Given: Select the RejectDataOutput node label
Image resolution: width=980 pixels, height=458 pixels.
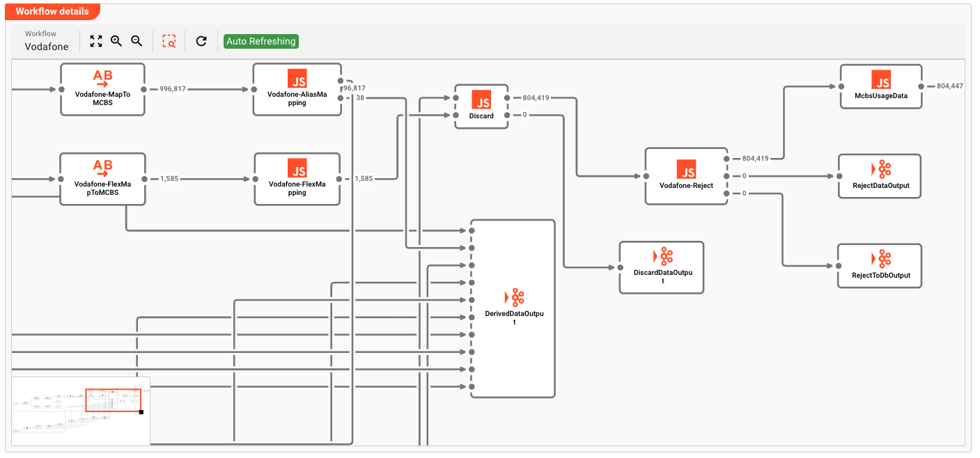Looking at the screenshot, I should [881, 185].
